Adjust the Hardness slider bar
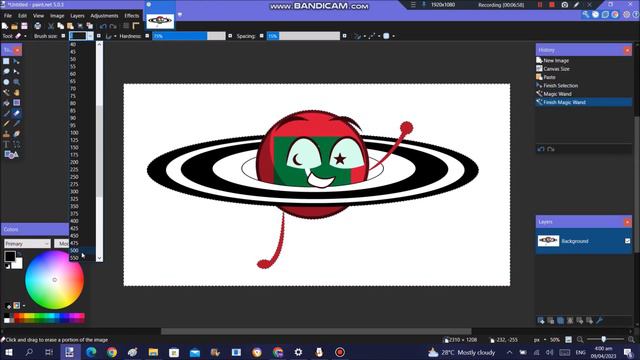Viewport: 640px width, 360px height. click(x=189, y=36)
